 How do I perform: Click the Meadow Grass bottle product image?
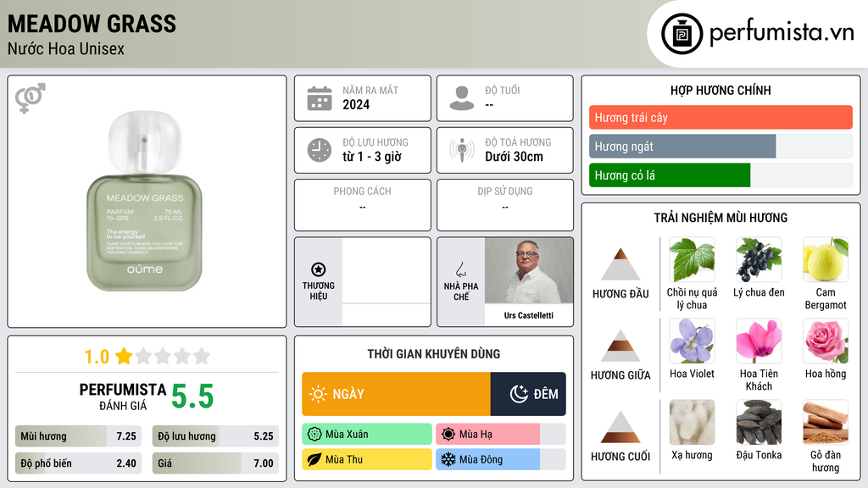pos(144,202)
